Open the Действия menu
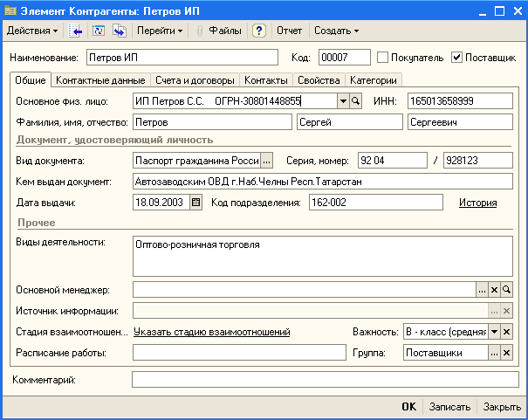Image resolution: width=528 pixels, height=420 pixels. coord(32,31)
